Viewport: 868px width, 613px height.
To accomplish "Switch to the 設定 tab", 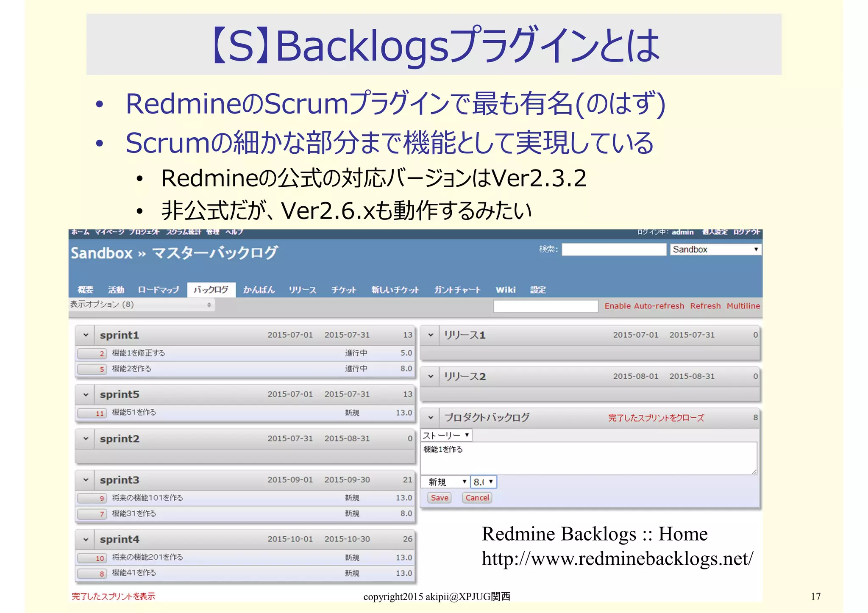I will click(x=538, y=290).
